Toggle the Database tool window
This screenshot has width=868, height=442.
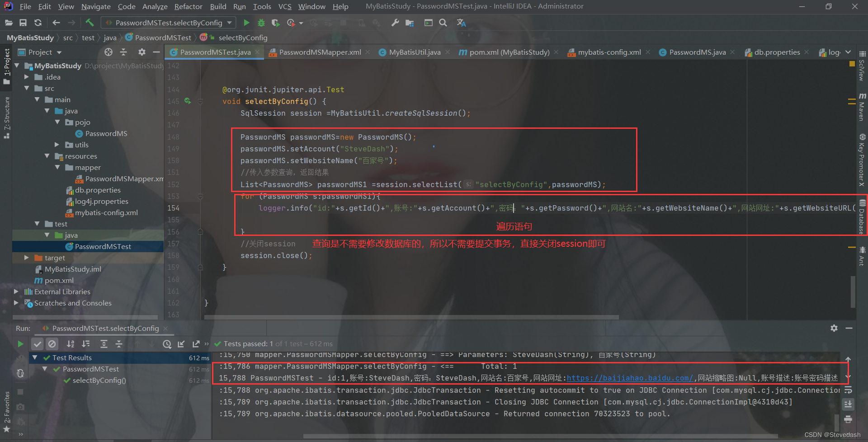pos(863,216)
